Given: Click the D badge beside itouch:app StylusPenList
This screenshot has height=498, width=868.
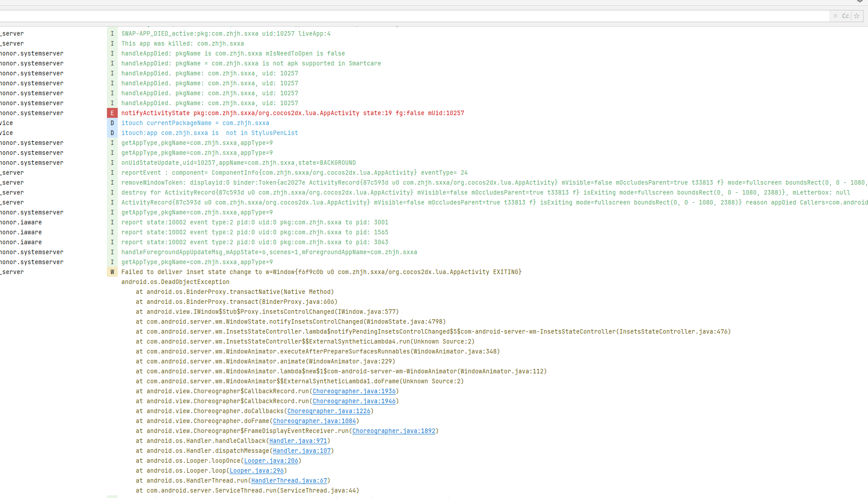Looking at the screenshot, I should 112,133.
